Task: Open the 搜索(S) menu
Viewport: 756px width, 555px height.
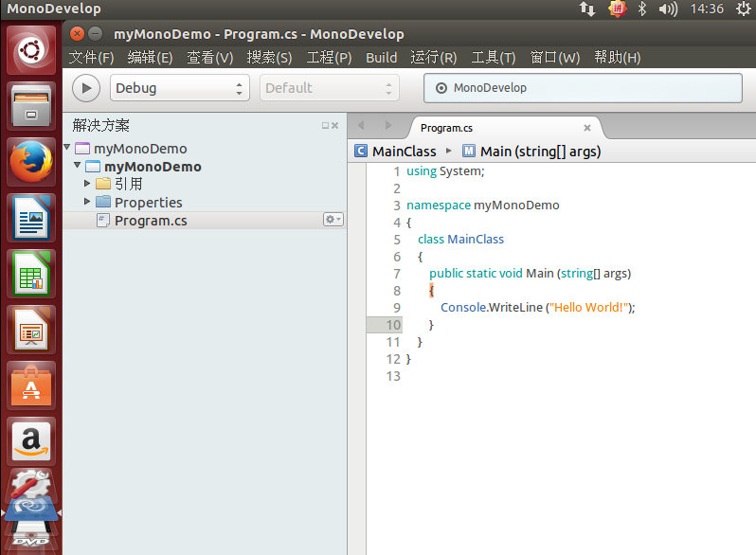Action: tap(269, 58)
